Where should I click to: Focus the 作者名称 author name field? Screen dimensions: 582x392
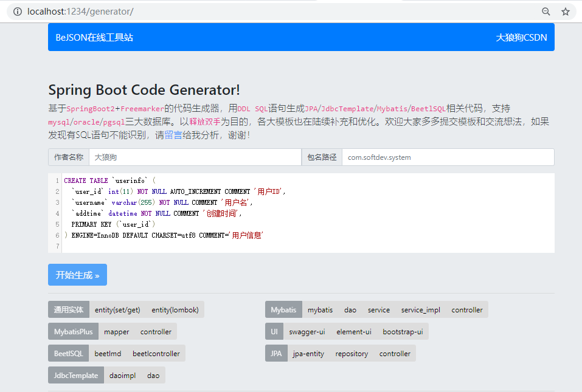(x=195, y=157)
